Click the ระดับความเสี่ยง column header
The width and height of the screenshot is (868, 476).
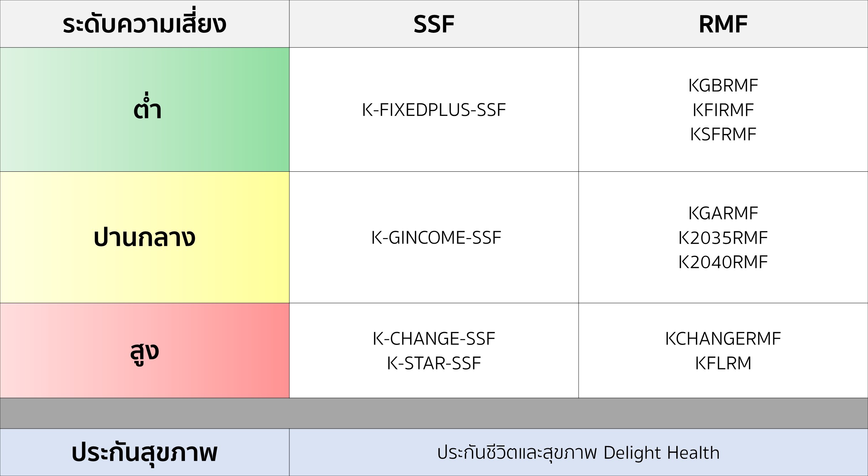coord(144,24)
